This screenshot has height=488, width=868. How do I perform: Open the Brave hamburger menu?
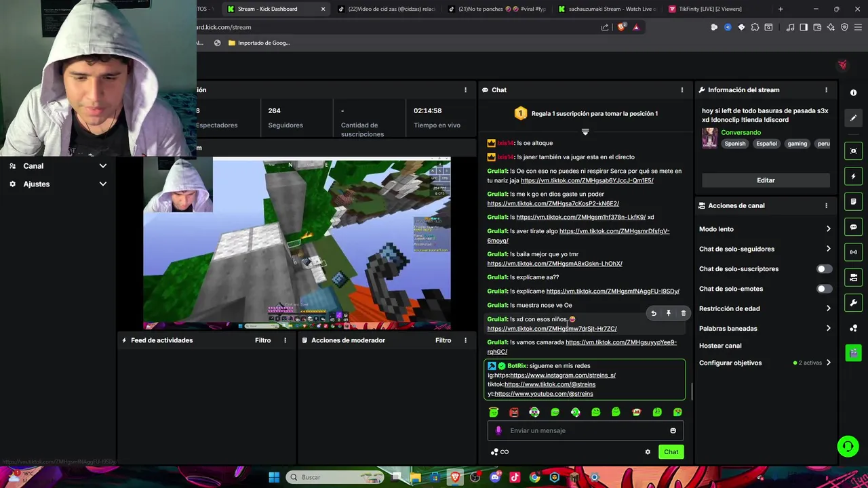(858, 27)
